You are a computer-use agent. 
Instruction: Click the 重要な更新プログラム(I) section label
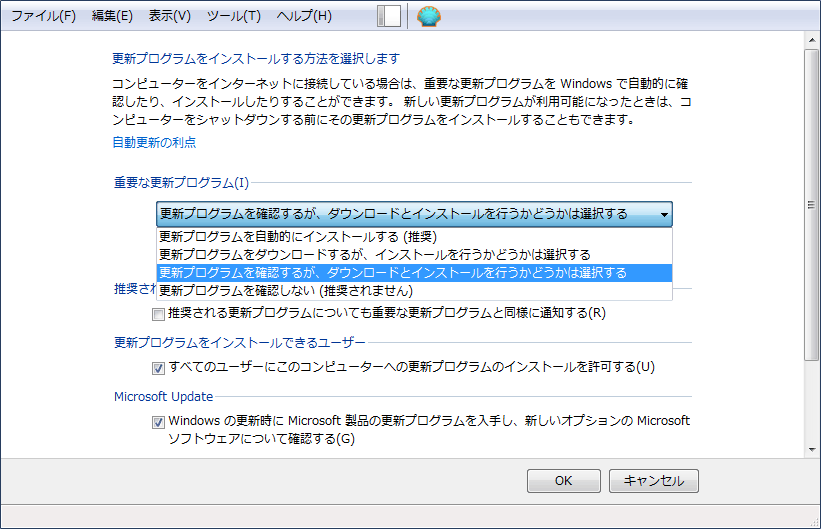[181, 183]
